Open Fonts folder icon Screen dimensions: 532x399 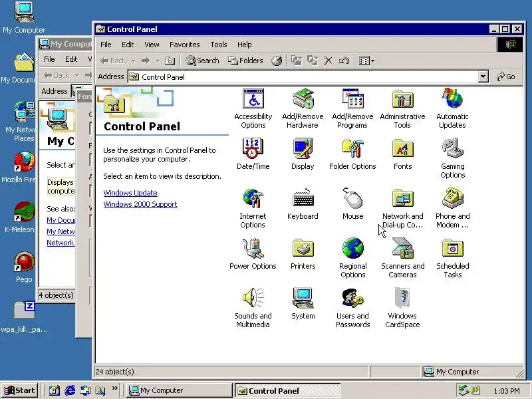point(402,154)
